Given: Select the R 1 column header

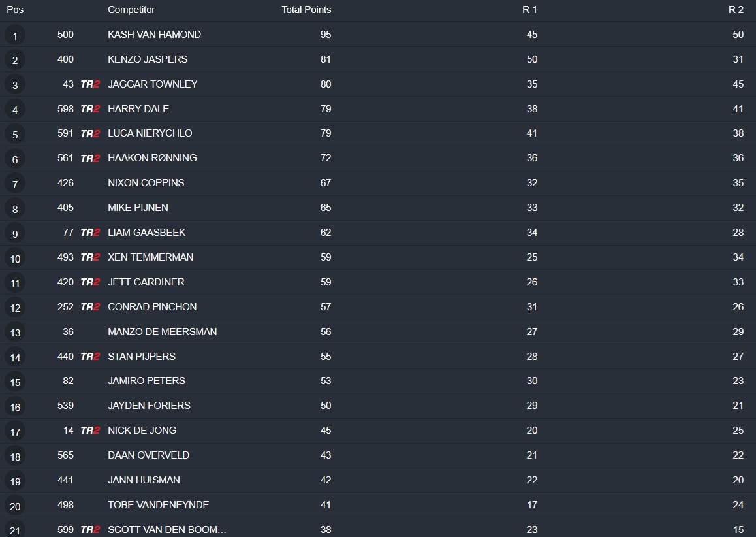Looking at the screenshot, I should pyautogui.click(x=529, y=10).
